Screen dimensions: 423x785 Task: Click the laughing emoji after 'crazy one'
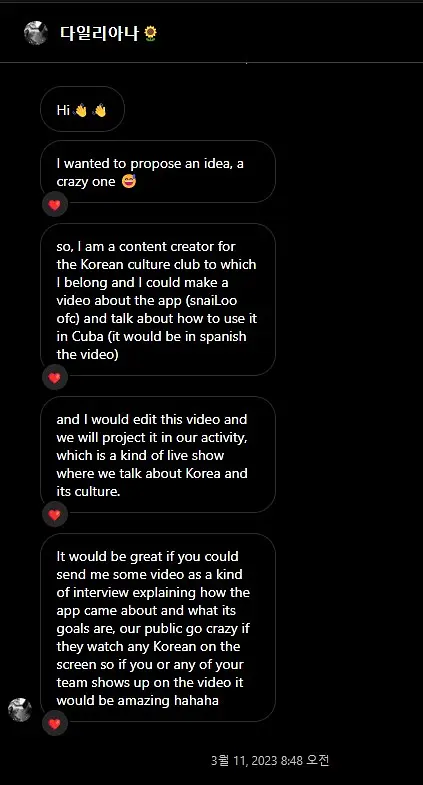(x=129, y=182)
